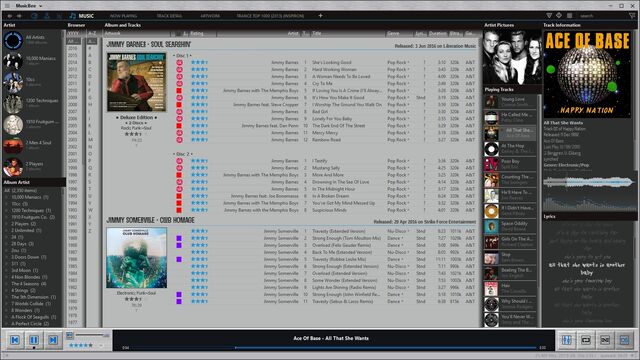Open Dance genre dropdown for Overload Felix Gauder Remix
This screenshot has width=640, height=360.
395,245
